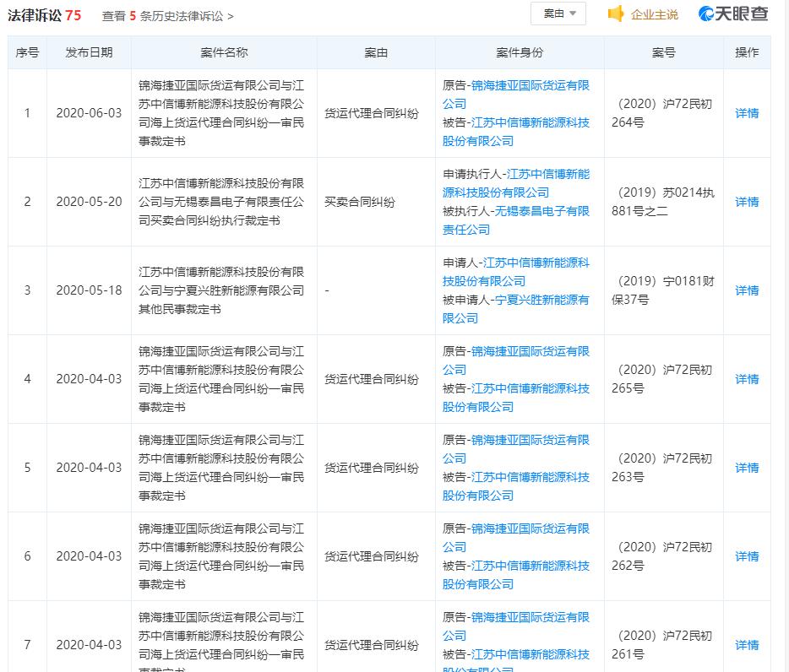
Task: Select the date 2020-05-20
Action: (89, 202)
